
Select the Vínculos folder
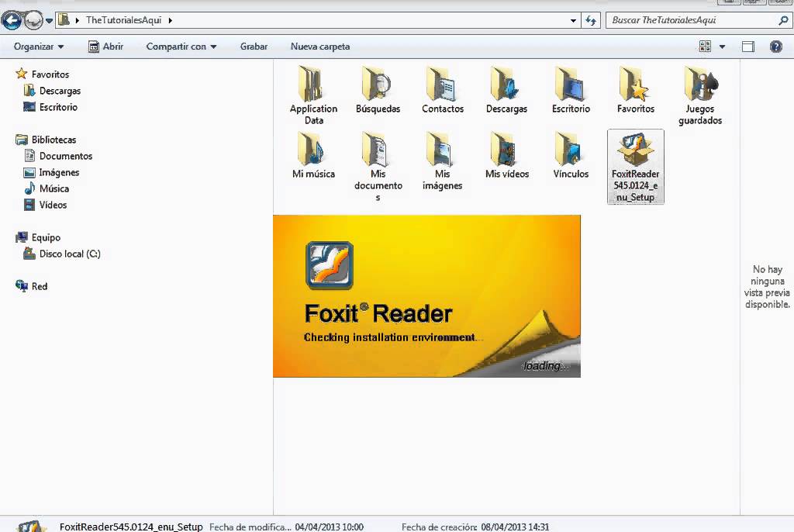click(x=571, y=155)
